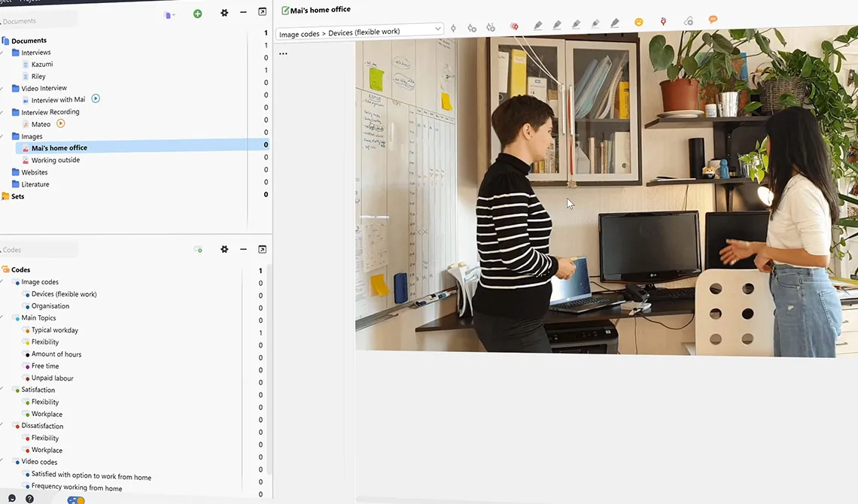This screenshot has width=858, height=504.
Task: Collapse the Video Interview folder
Action: click(x=2, y=89)
